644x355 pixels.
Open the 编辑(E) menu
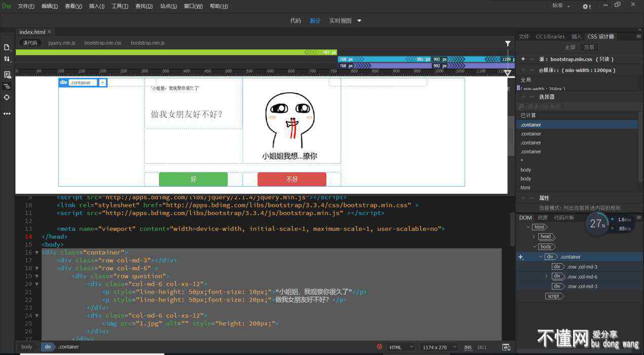pos(50,6)
